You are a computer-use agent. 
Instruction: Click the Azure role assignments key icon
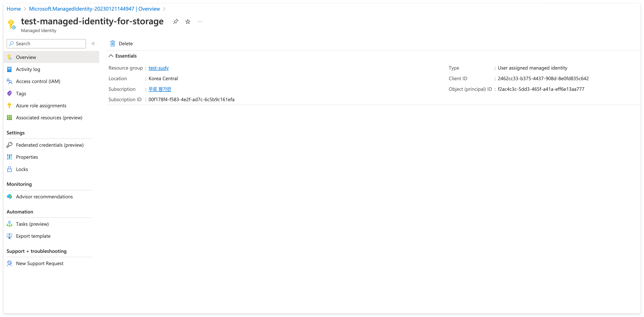pos(9,105)
